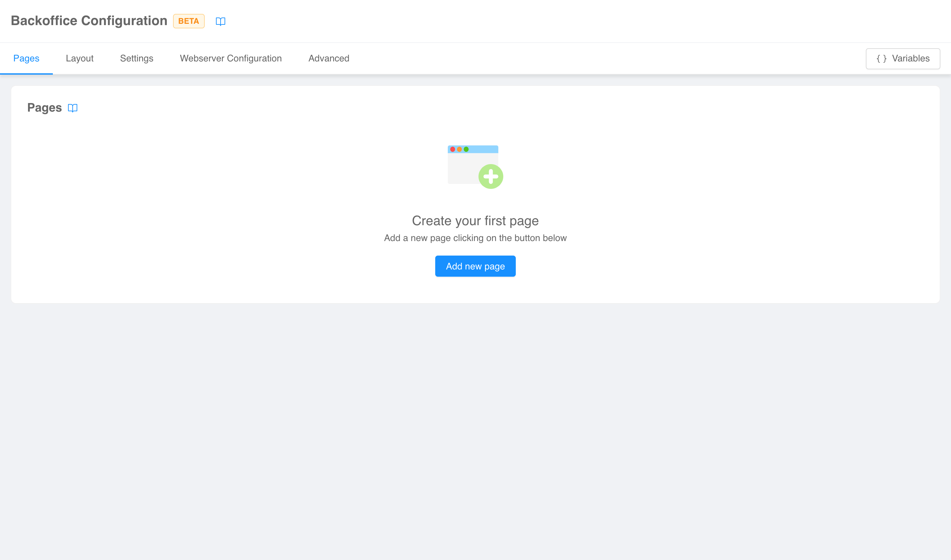Viewport: 951px width, 560px height.
Task: Click the orange BETA badge
Action: point(189,21)
